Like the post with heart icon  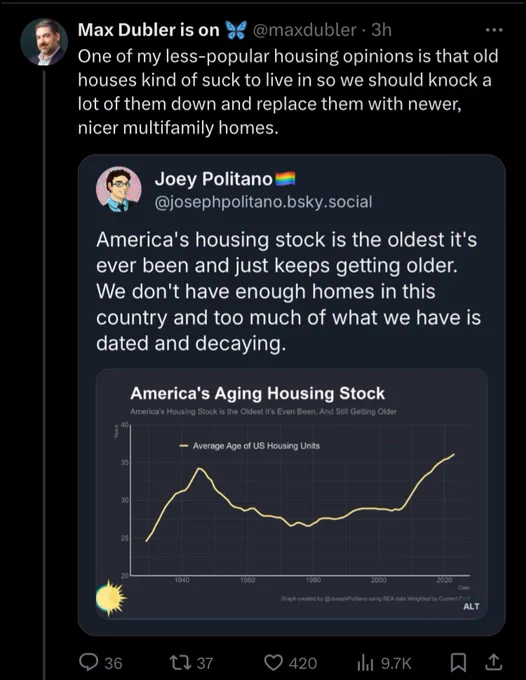coord(274,662)
